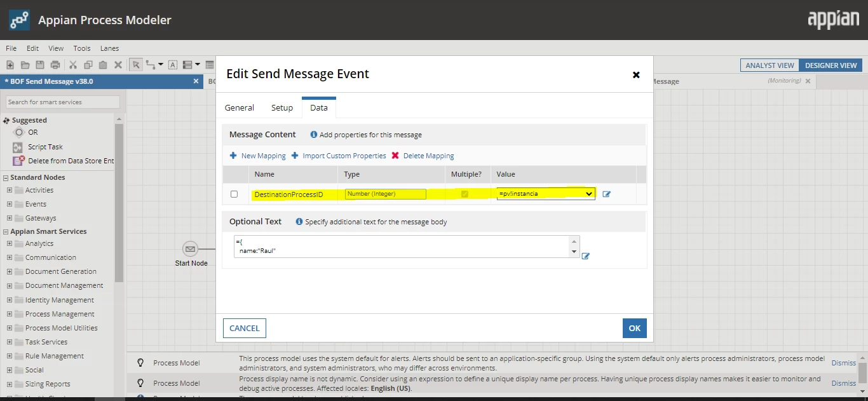868x401 pixels.
Task: Dismiss the second Process Model alert
Action: pos(844,383)
